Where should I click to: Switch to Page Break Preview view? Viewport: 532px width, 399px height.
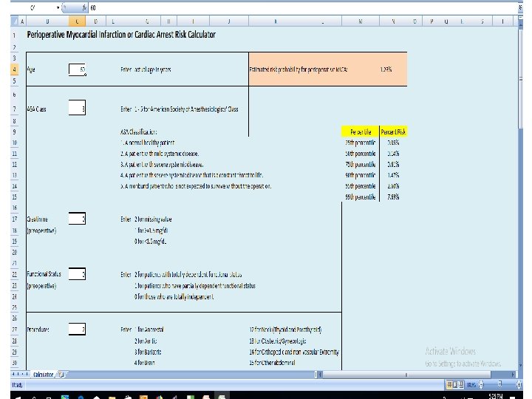(x=461, y=385)
